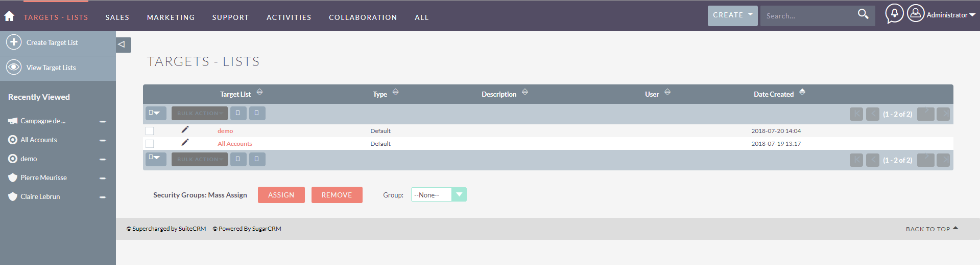
Task: Open the All Accounts target list link
Action: 234,144
